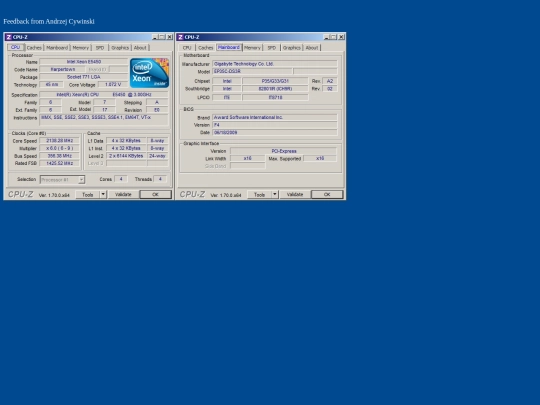Image resolution: width=540 pixels, height=405 pixels.
Task: Click CPU-Z icon in left window title bar
Action: point(9,37)
